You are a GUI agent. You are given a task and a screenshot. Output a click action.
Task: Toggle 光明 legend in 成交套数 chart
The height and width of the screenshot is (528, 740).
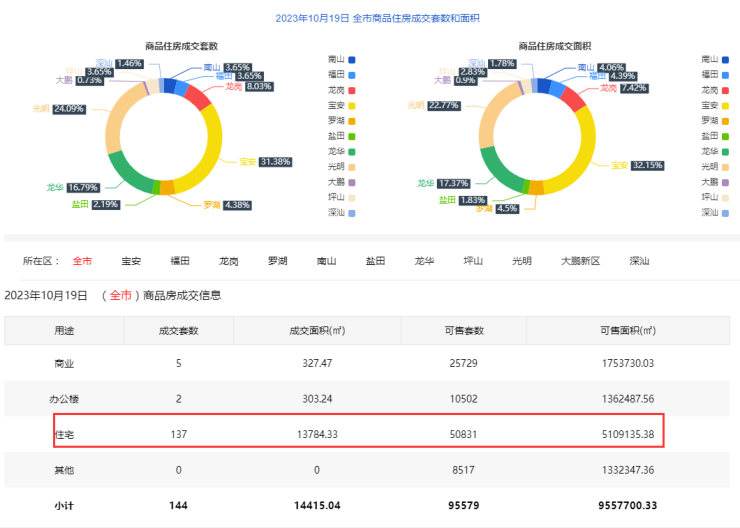pyautogui.click(x=344, y=166)
